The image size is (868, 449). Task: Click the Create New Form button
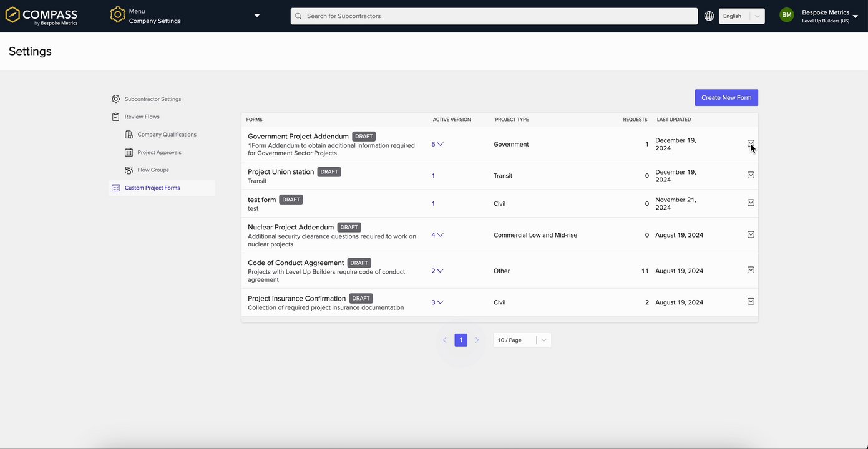(726, 97)
